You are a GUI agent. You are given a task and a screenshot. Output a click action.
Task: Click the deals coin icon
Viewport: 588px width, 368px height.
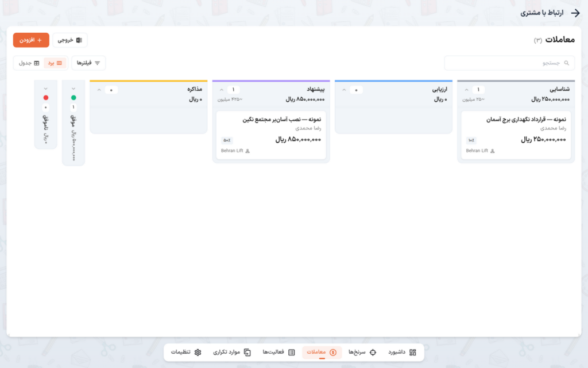[333, 352]
